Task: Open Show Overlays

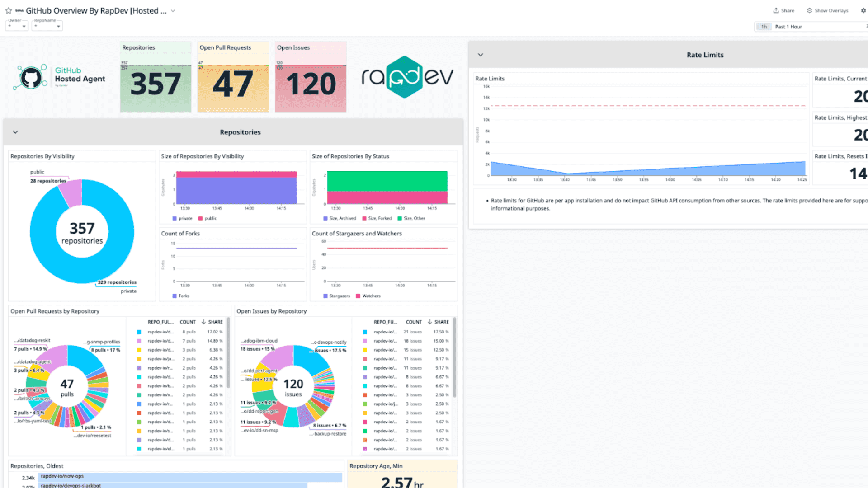Action: tap(827, 10)
